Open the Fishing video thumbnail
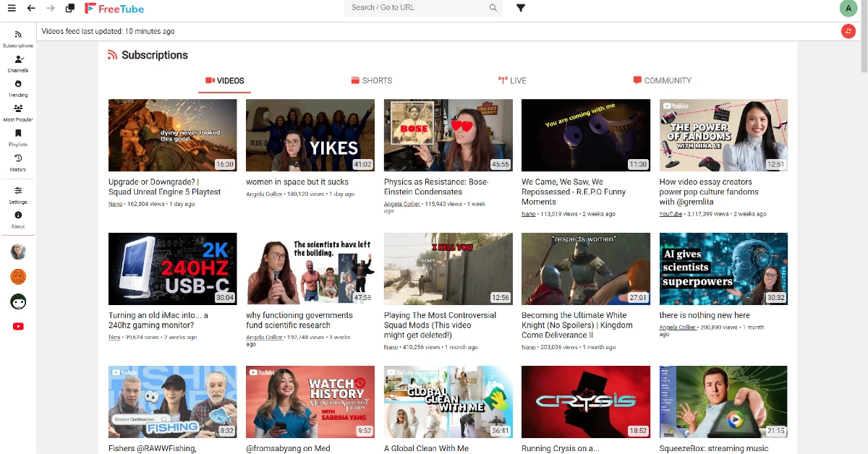 point(173,402)
